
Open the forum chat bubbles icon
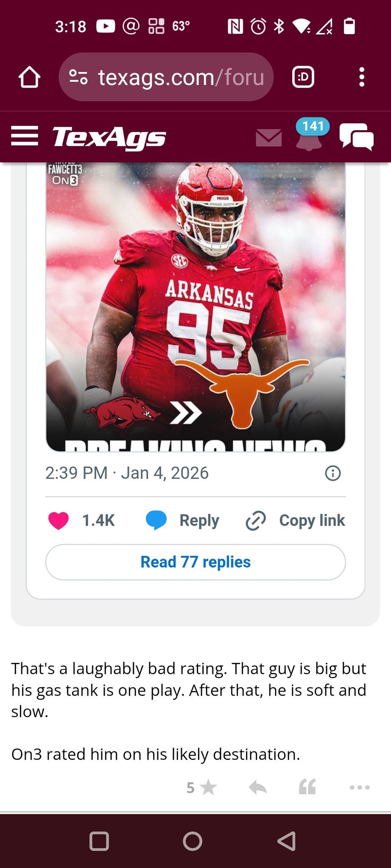point(357,136)
